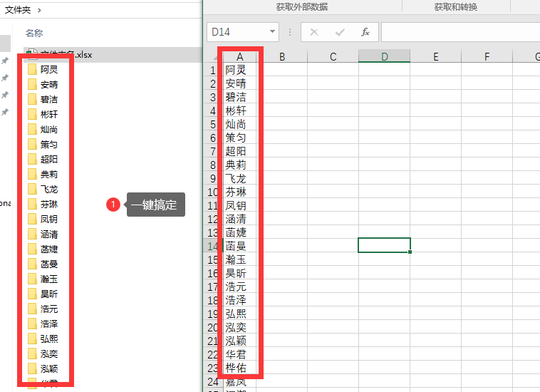
Task: Click cell containing 凤钥 in Excel
Action: [240, 205]
